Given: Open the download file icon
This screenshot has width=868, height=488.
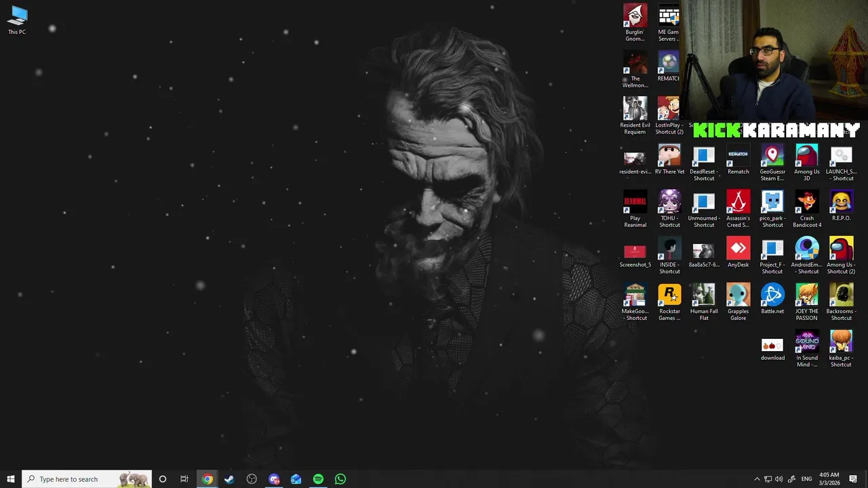Looking at the screenshot, I should click(x=772, y=349).
